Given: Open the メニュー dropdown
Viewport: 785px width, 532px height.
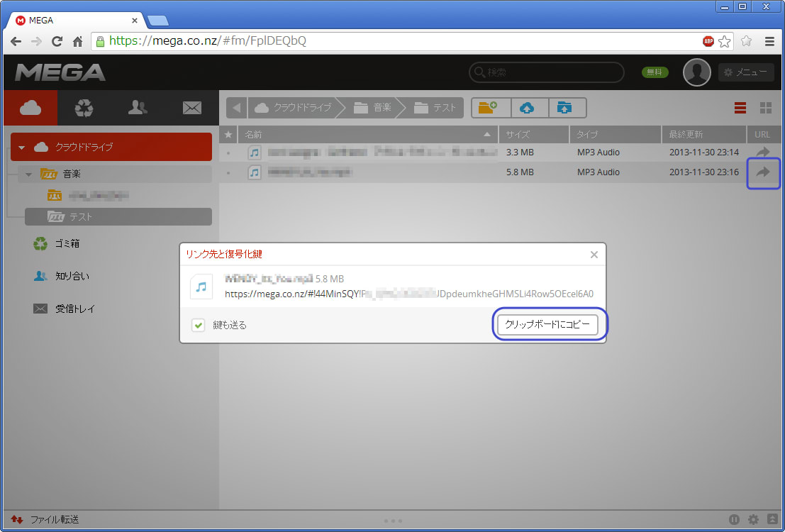Looking at the screenshot, I should pyautogui.click(x=746, y=72).
